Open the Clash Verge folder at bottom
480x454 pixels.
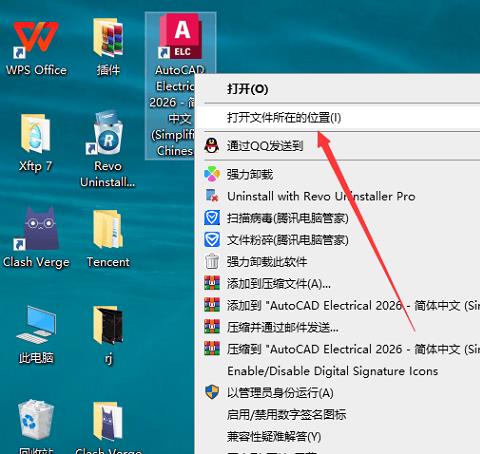(x=108, y=421)
